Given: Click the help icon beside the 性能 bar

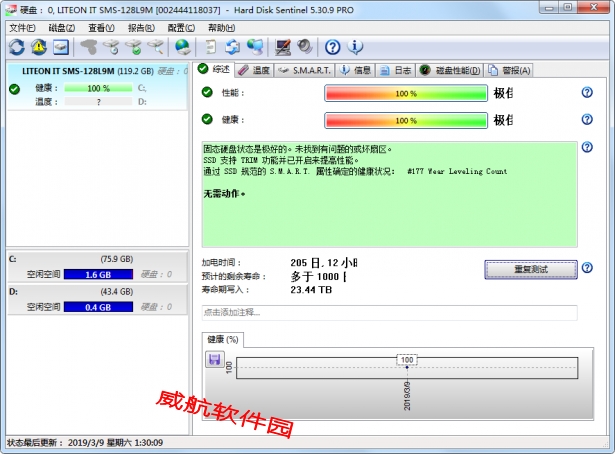Looking at the screenshot, I should 587,93.
